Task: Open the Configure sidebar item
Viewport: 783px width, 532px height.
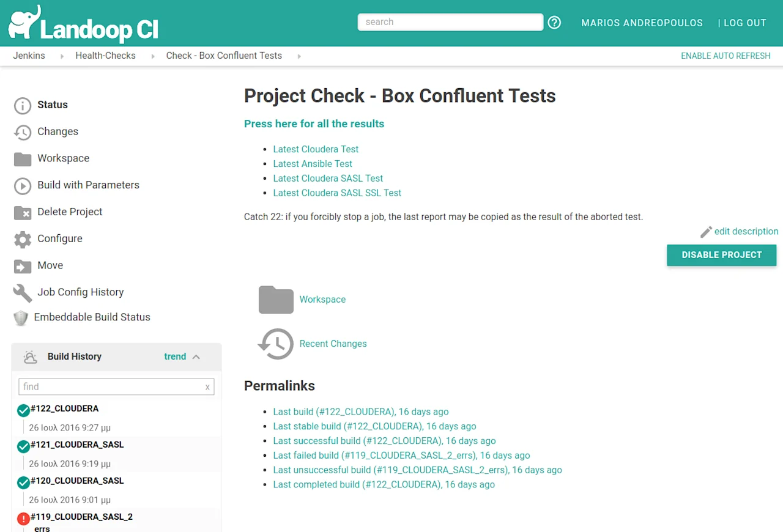Action: [x=60, y=239]
